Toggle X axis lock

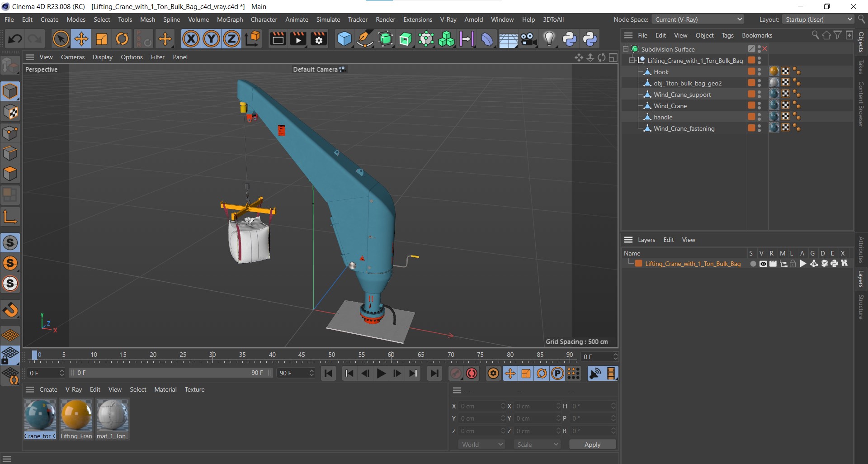pyautogui.click(x=191, y=39)
